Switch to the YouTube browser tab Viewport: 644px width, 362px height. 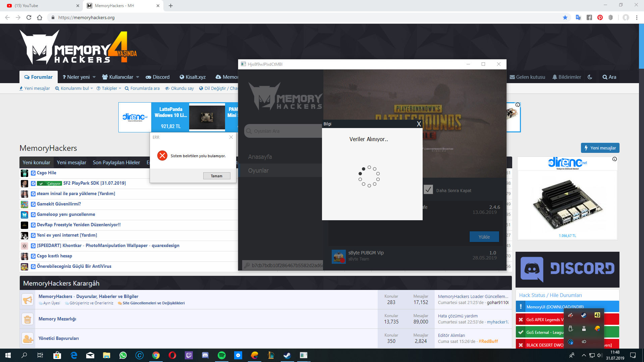pos(42,6)
